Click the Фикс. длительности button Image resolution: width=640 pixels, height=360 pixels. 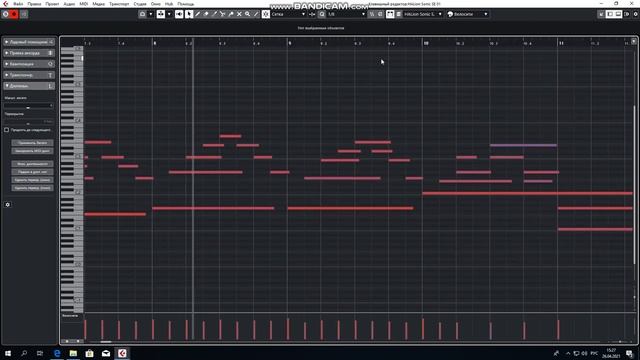(x=32, y=164)
